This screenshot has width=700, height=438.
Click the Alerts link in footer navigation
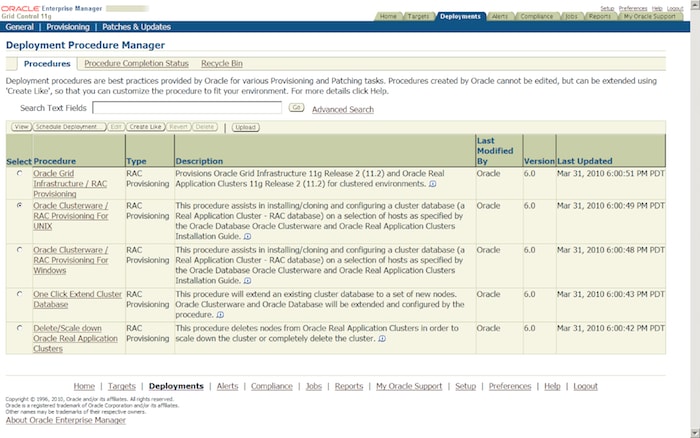click(x=227, y=386)
